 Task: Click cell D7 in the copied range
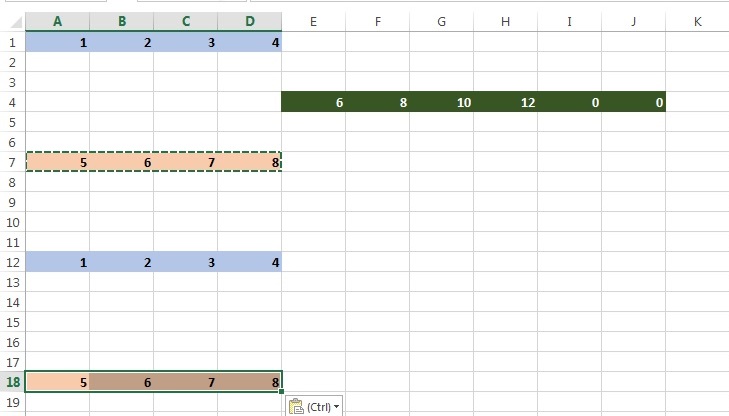(249, 162)
